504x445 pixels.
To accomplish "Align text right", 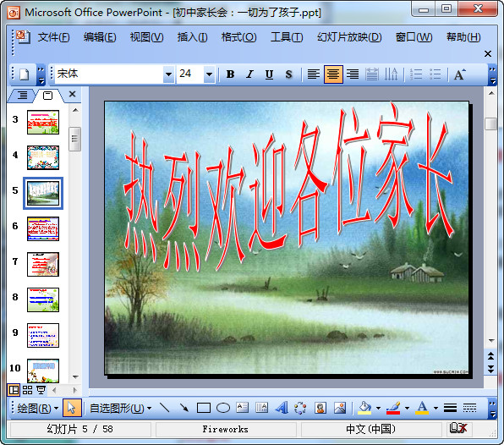I will click(x=353, y=74).
